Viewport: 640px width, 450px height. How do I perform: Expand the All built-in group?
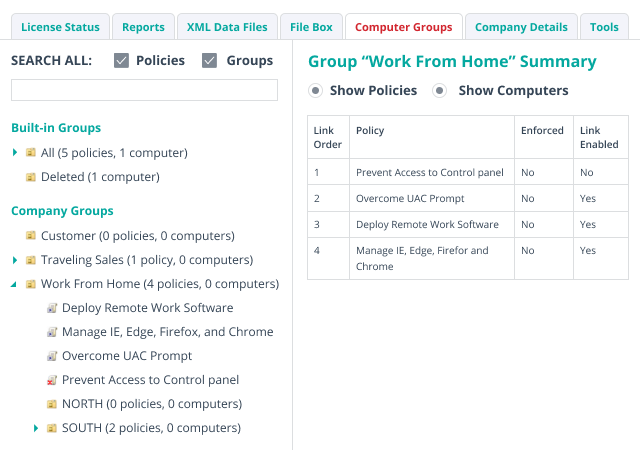click(15, 153)
